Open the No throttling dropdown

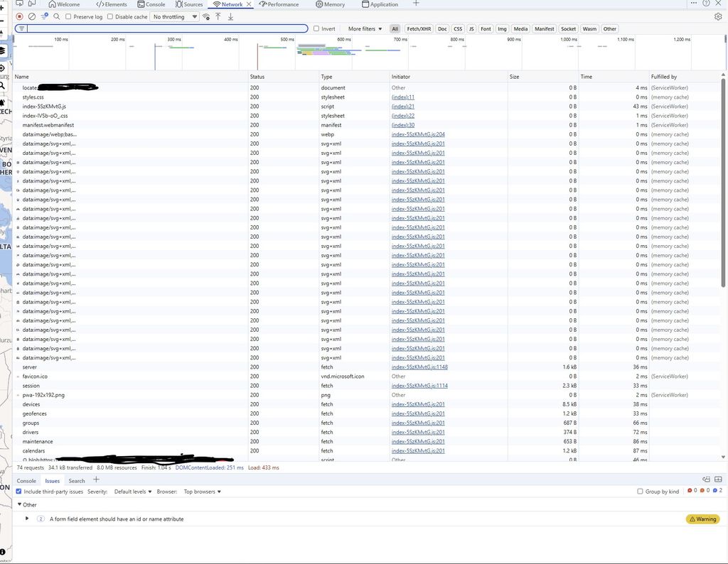(x=173, y=16)
